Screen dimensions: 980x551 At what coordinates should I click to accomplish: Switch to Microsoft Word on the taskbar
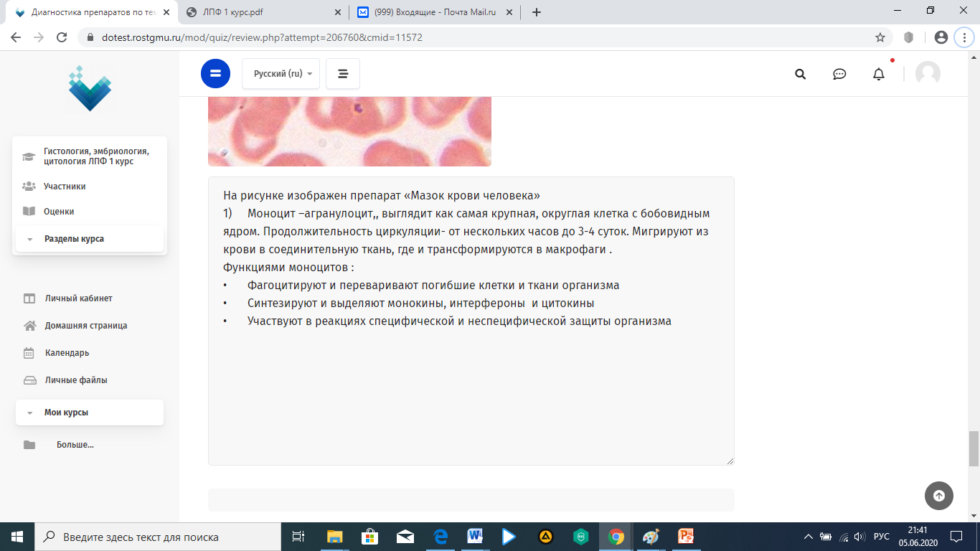[475, 537]
